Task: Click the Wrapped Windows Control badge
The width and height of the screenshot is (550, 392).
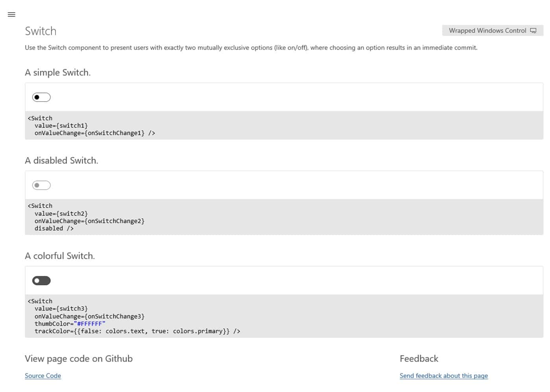Action: [x=493, y=31]
